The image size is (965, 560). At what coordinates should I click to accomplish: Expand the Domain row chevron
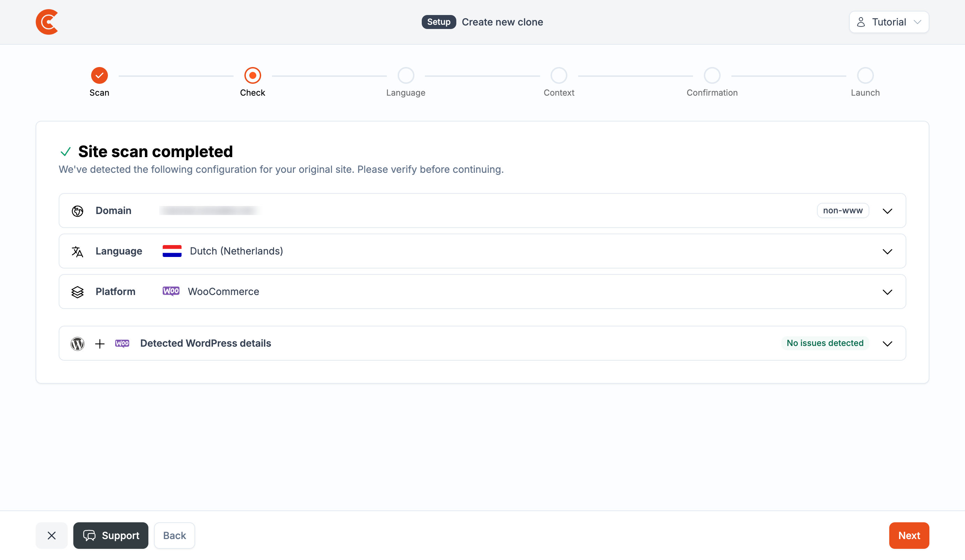pyautogui.click(x=887, y=211)
